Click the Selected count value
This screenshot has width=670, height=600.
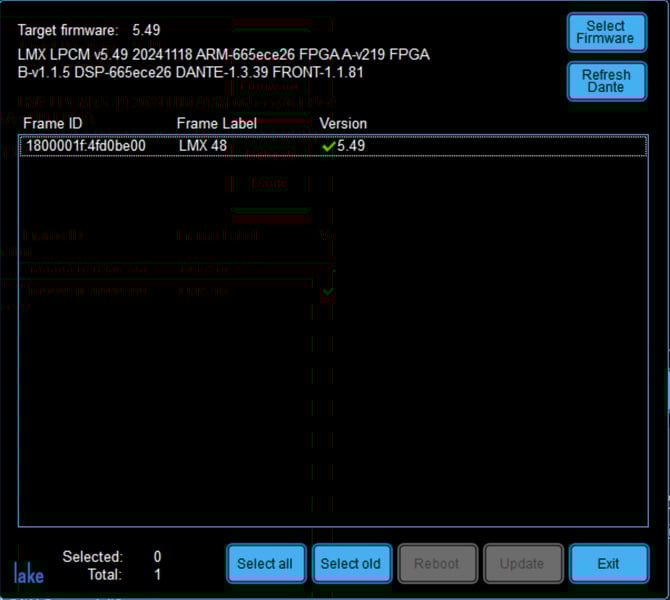tap(157, 556)
